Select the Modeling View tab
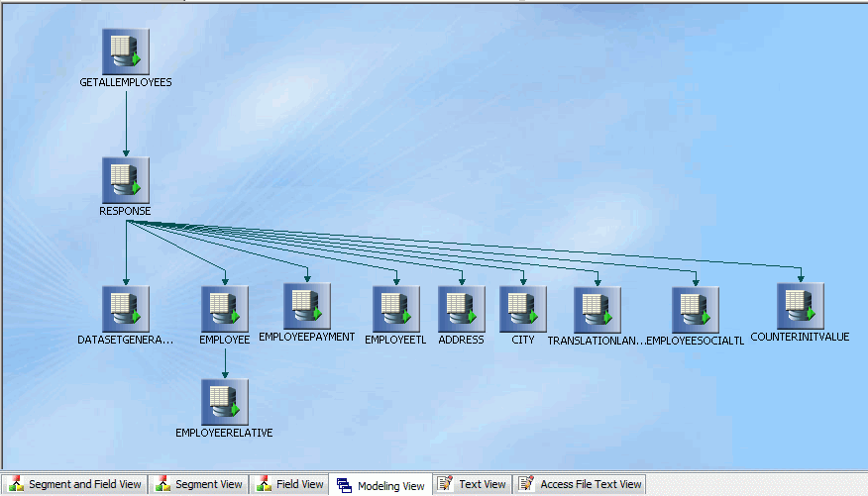The image size is (868, 496). tap(381, 486)
